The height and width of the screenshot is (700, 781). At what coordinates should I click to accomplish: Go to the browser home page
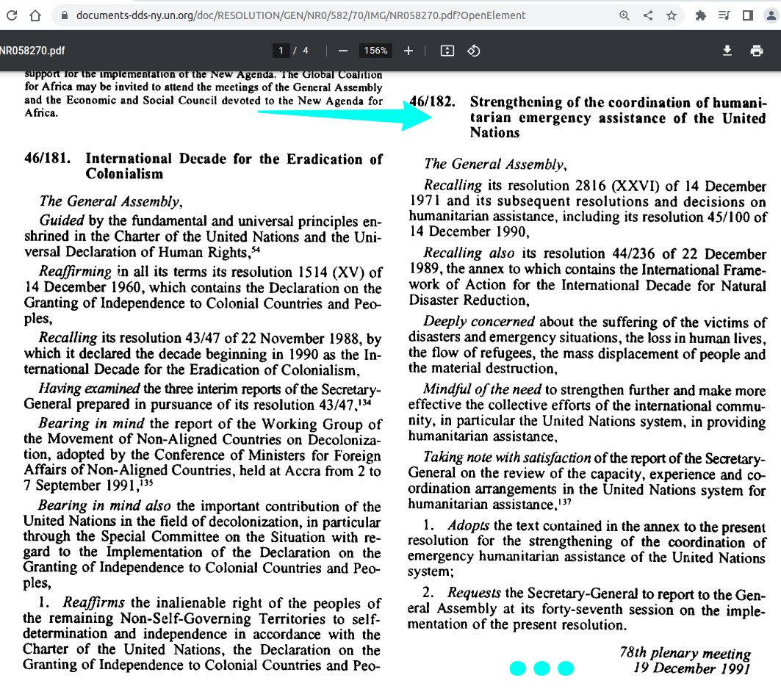coord(35,15)
